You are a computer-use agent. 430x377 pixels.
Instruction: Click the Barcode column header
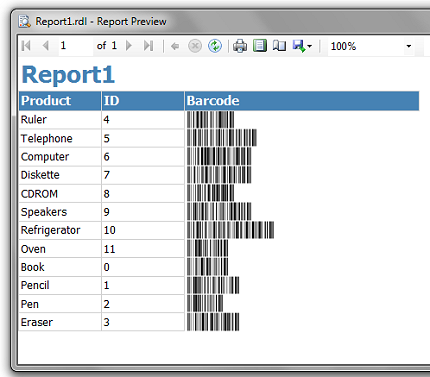coord(302,101)
